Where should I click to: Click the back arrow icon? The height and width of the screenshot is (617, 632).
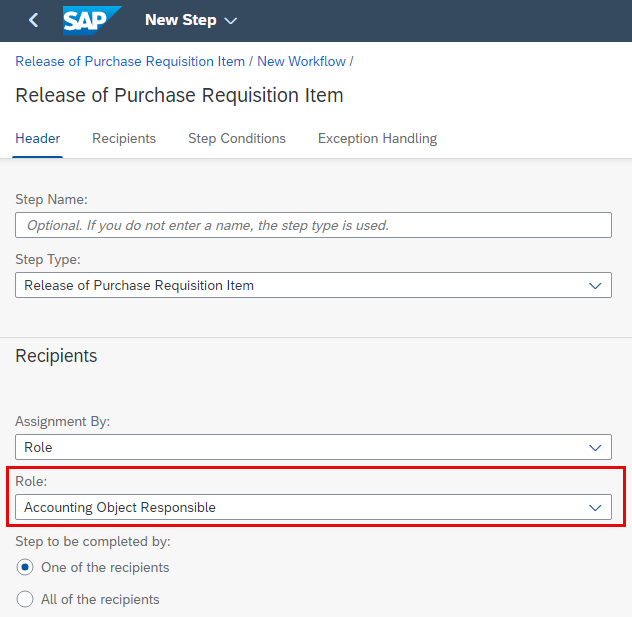click(x=33, y=20)
